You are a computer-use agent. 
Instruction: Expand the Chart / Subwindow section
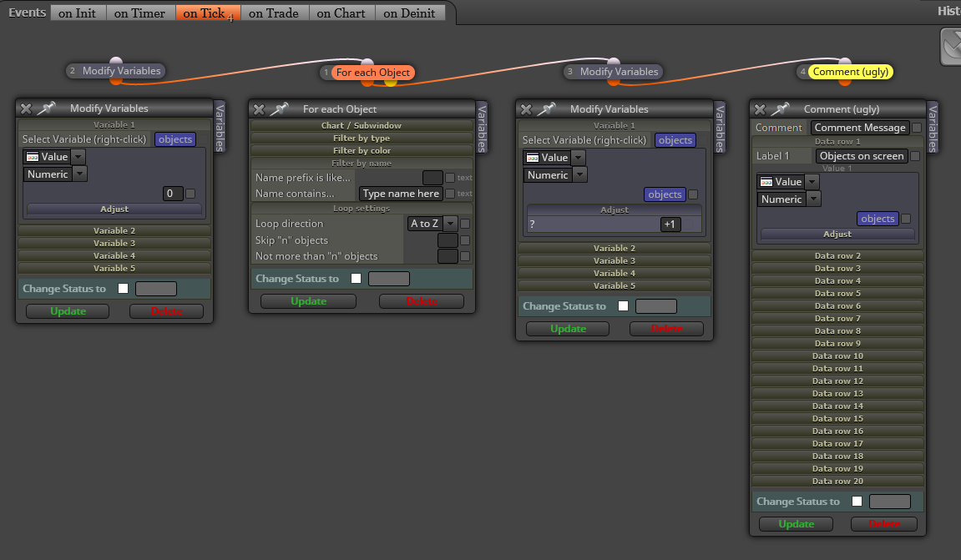point(362,125)
